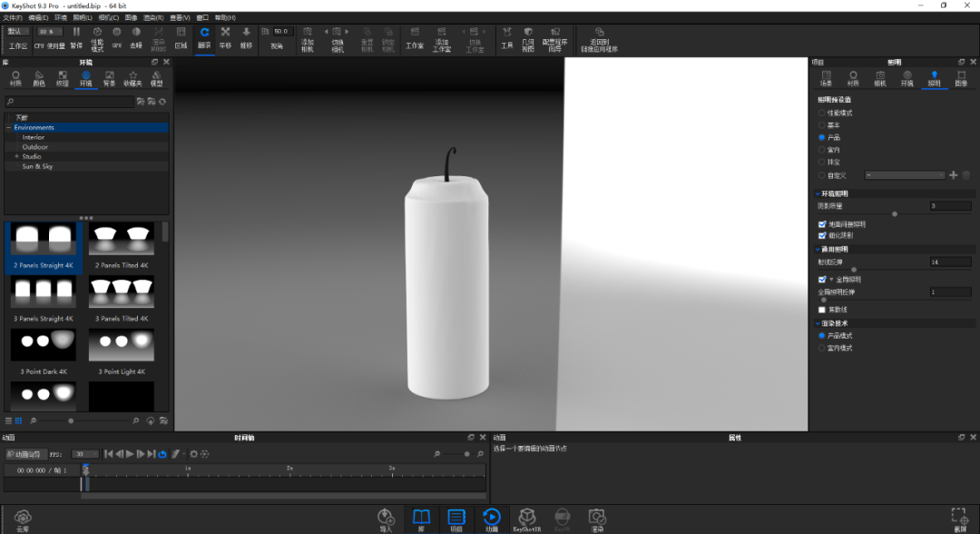Viewport: 980px width, 534px height.
Task: Open the Configurator Wizard (配置程序向导) icon
Action: click(555, 39)
